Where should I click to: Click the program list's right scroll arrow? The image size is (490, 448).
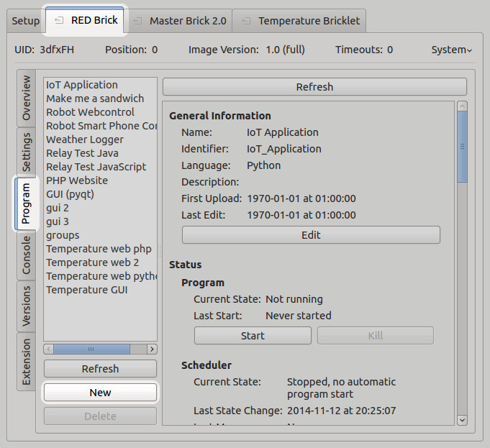coord(151,349)
